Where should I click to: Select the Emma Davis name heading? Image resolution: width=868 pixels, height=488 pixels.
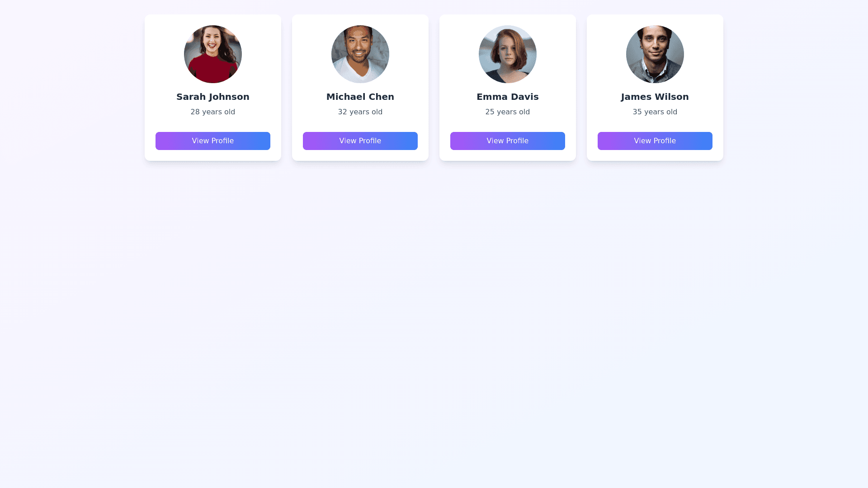tap(507, 97)
